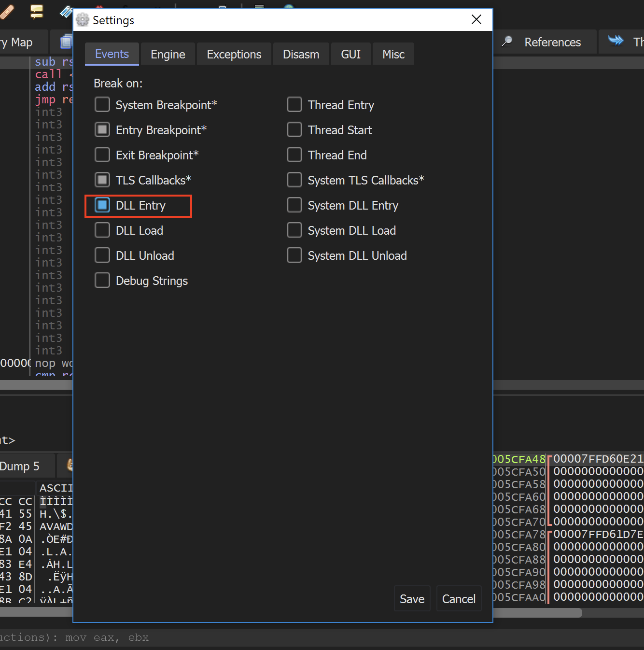
Task: Uncheck the DLL Entry checkbox
Action: click(102, 205)
